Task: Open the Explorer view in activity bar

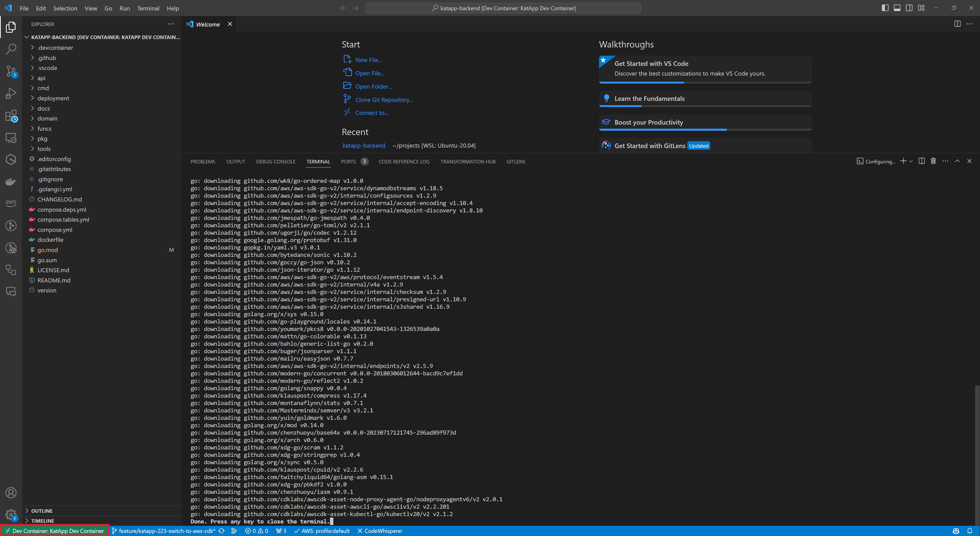Action: coord(11,27)
